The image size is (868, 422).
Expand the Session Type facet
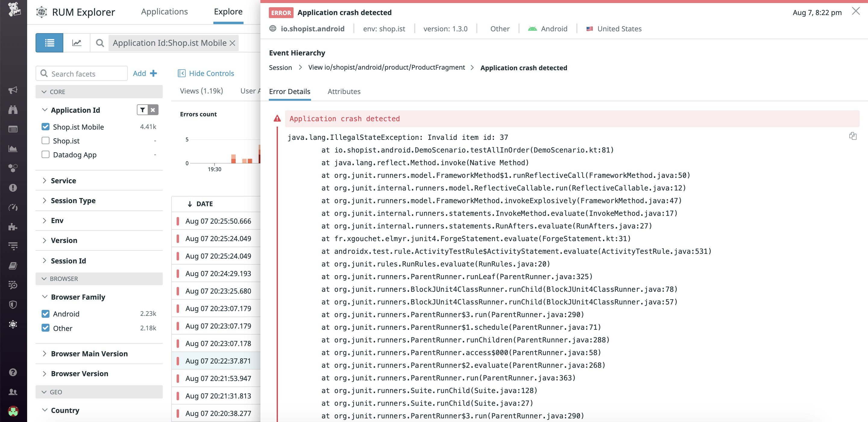[x=73, y=200]
